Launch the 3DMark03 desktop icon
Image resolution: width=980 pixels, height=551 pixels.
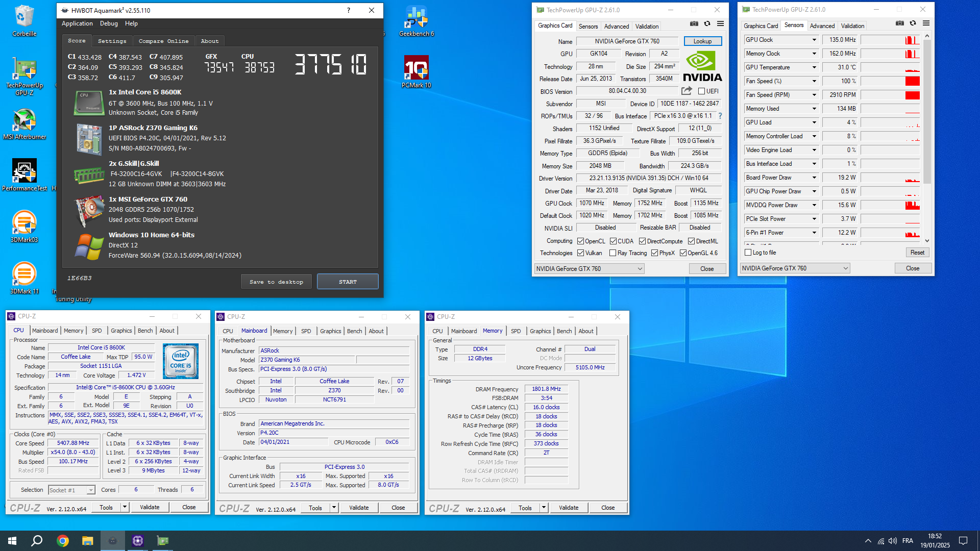click(x=24, y=227)
